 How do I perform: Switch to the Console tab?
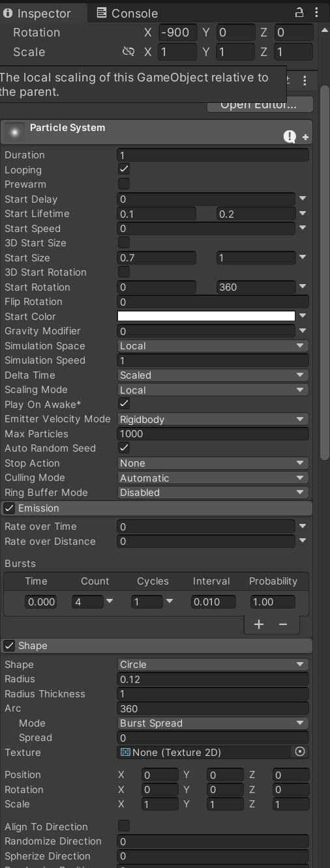[x=127, y=13]
